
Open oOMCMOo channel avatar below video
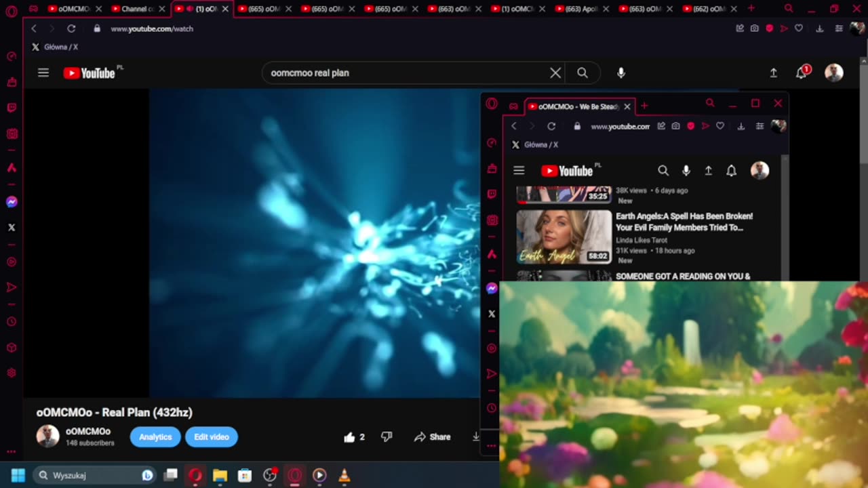pyautogui.click(x=47, y=436)
